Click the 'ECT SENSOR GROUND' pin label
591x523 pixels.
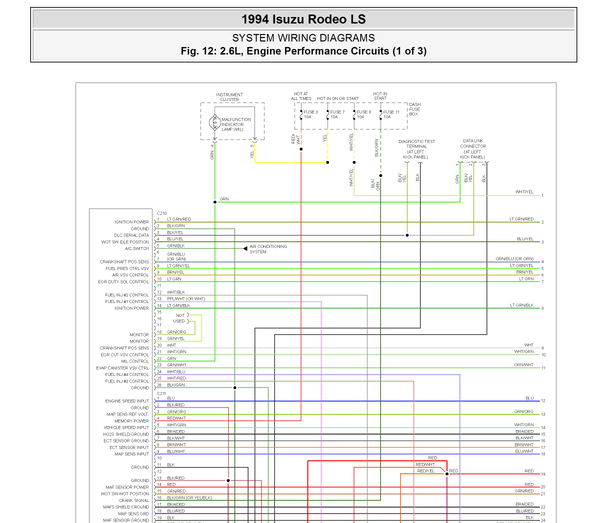pyautogui.click(x=126, y=441)
